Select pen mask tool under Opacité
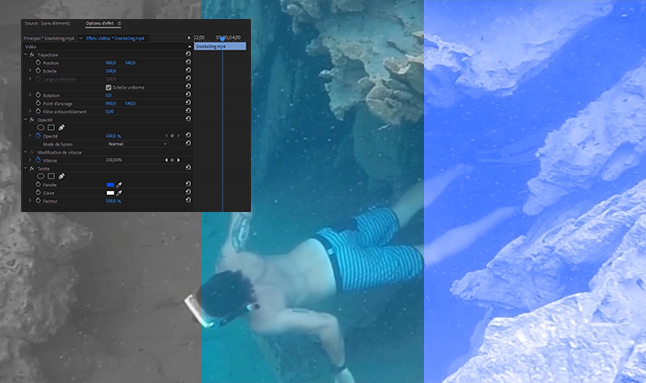This screenshot has width=646, height=383. click(61, 128)
